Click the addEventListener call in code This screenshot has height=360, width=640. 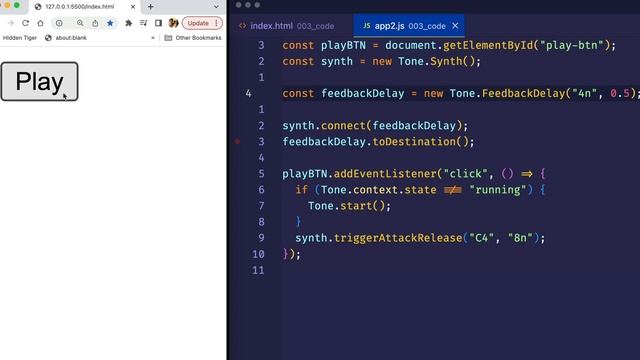[385, 174]
